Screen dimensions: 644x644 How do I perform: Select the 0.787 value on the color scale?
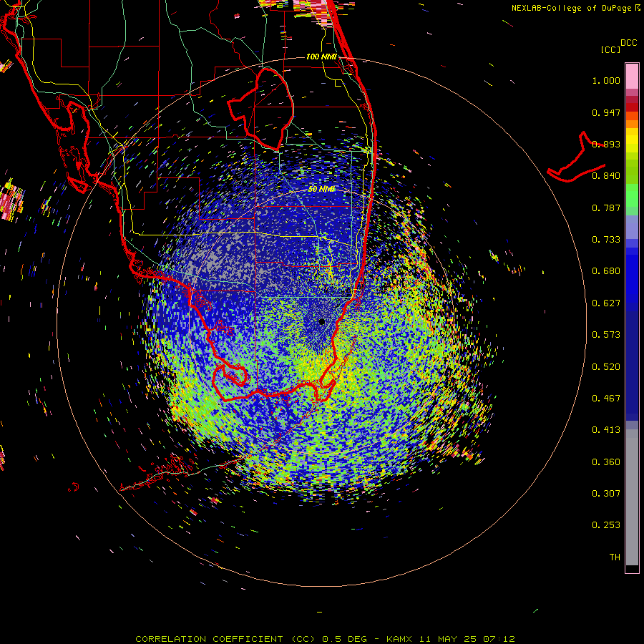606,208
